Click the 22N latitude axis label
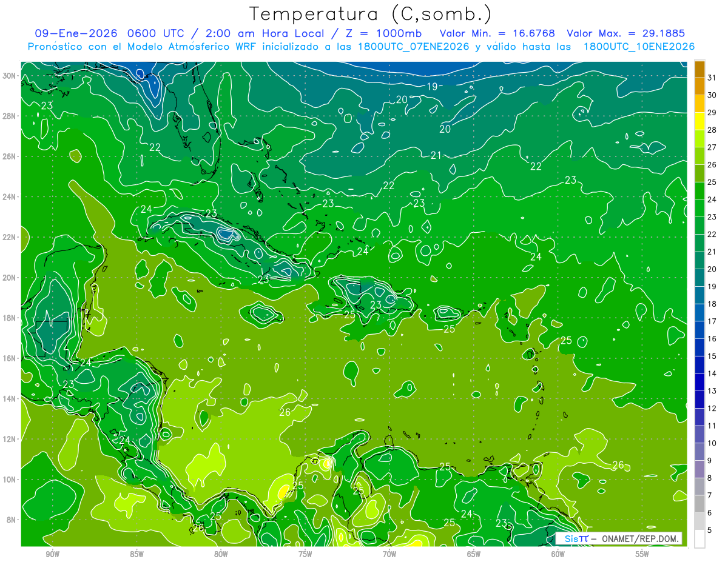The image size is (728, 562). pyautogui.click(x=9, y=237)
